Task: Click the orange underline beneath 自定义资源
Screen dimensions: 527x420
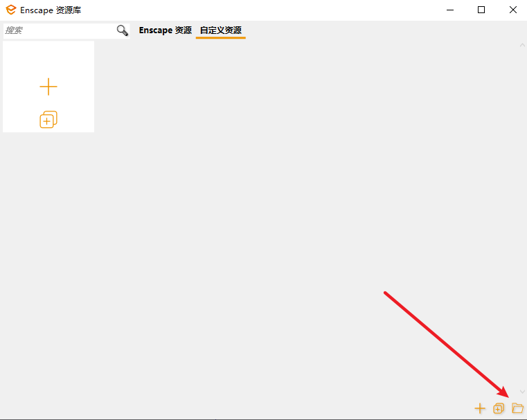Action: (220, 37)
